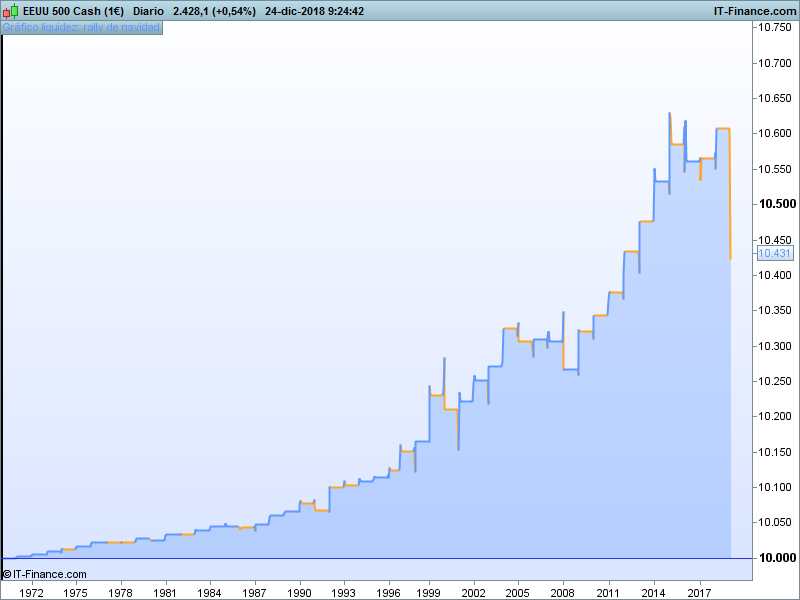Viewport: 800px width, 600px height.
Task: Click the 2008 year on time axis
Action: coord(564,592)
